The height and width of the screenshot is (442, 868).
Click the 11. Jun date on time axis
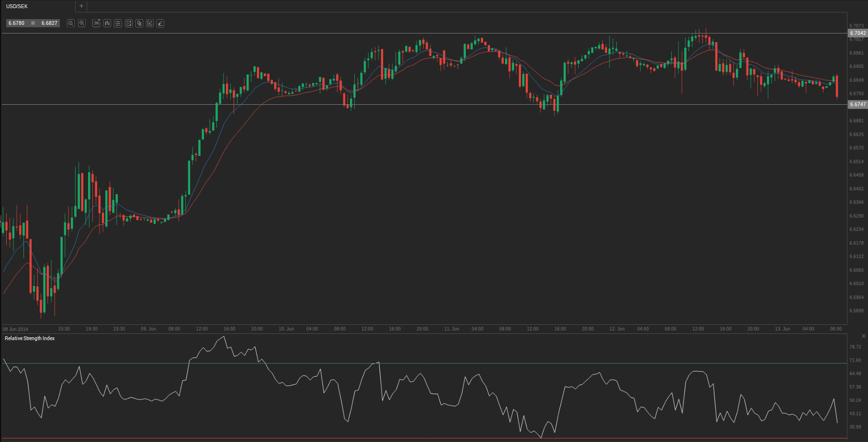451,329
